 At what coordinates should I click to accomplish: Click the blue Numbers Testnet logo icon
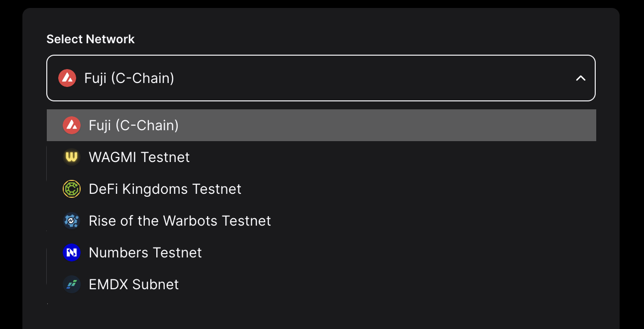coord(72,252)
